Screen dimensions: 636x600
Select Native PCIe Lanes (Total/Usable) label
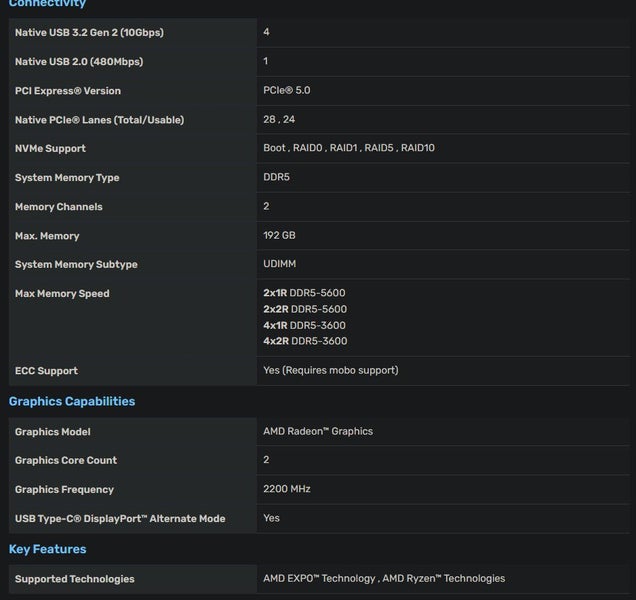(99, 120)
